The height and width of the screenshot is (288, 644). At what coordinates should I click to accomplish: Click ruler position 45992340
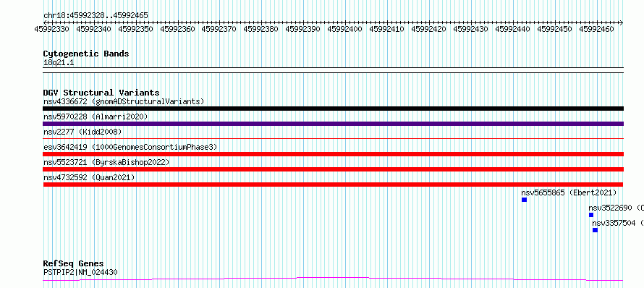[94, 29]
